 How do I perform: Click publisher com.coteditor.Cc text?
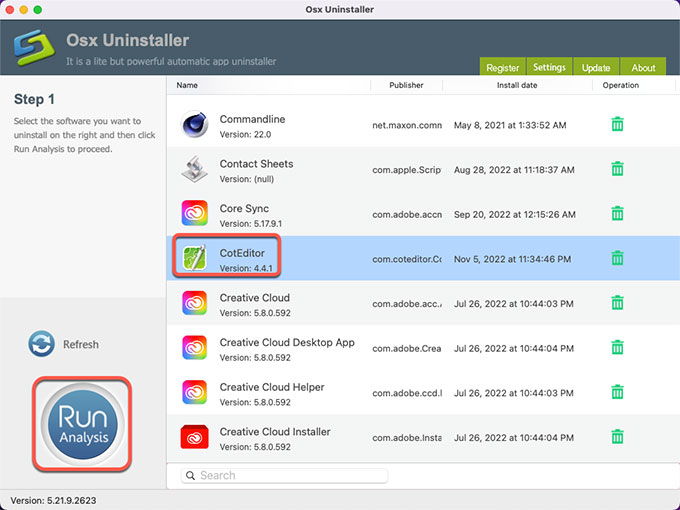click(x=407, y=259)
